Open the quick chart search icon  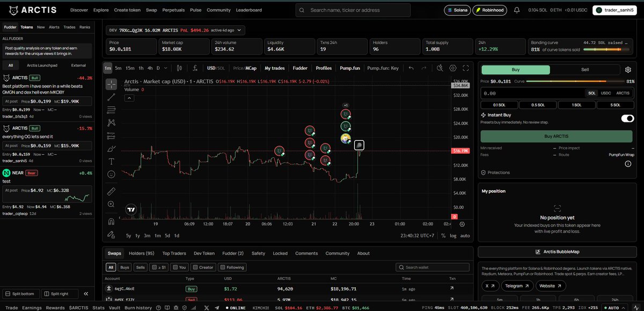coord(440,68)
